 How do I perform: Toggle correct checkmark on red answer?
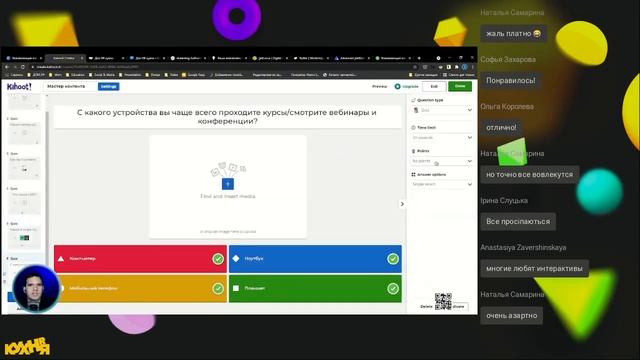click(x=218, y=259)
